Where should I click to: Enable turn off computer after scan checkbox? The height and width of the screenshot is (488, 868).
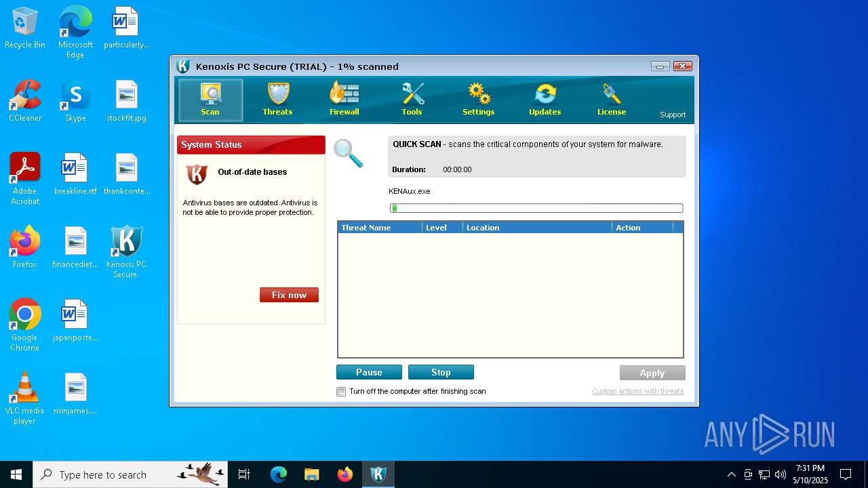click(x=341, y=392)
